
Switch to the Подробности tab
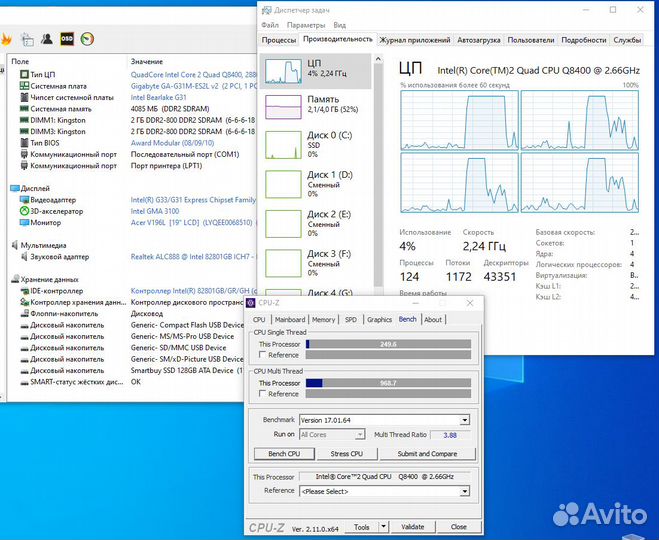[x=584, y=40]
